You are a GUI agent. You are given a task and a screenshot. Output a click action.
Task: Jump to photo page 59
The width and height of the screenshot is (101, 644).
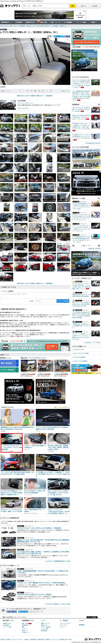[39, 91]
